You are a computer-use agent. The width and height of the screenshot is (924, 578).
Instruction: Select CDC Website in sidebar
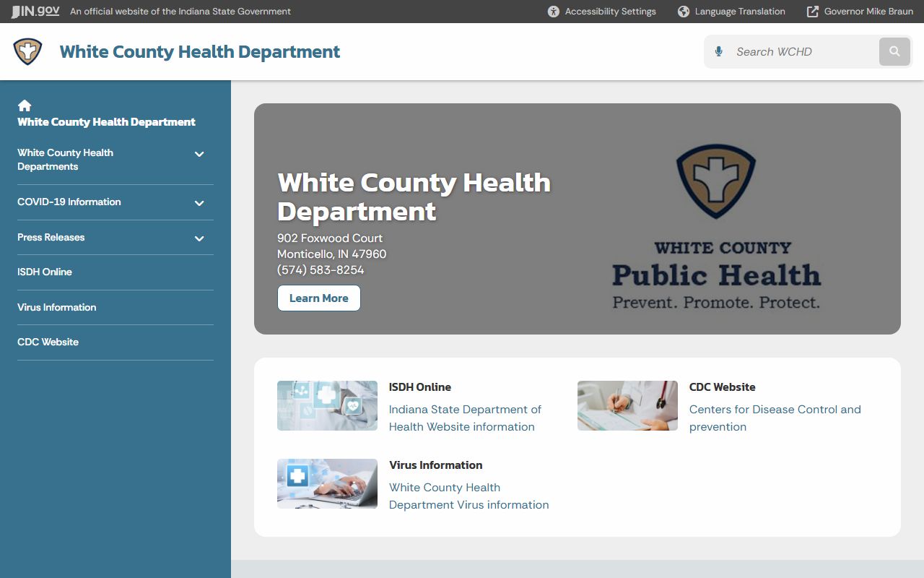(48, 342)
